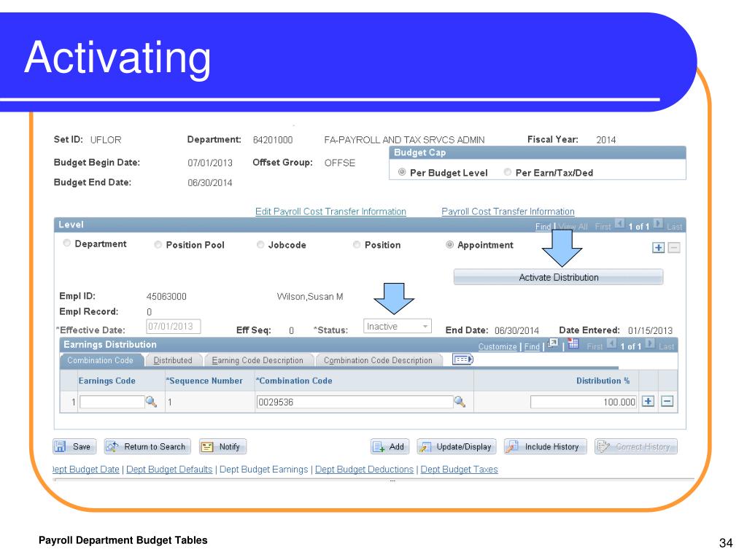Click the Add button
Image resolution: width=747 pixels, height=560 pixels.
[390, 447]
